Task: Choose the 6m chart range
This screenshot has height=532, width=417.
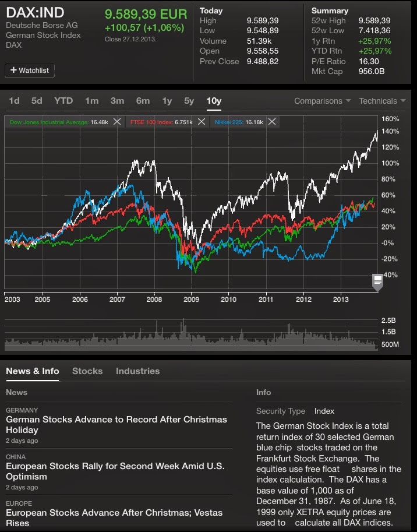Action: coord(143,101)
